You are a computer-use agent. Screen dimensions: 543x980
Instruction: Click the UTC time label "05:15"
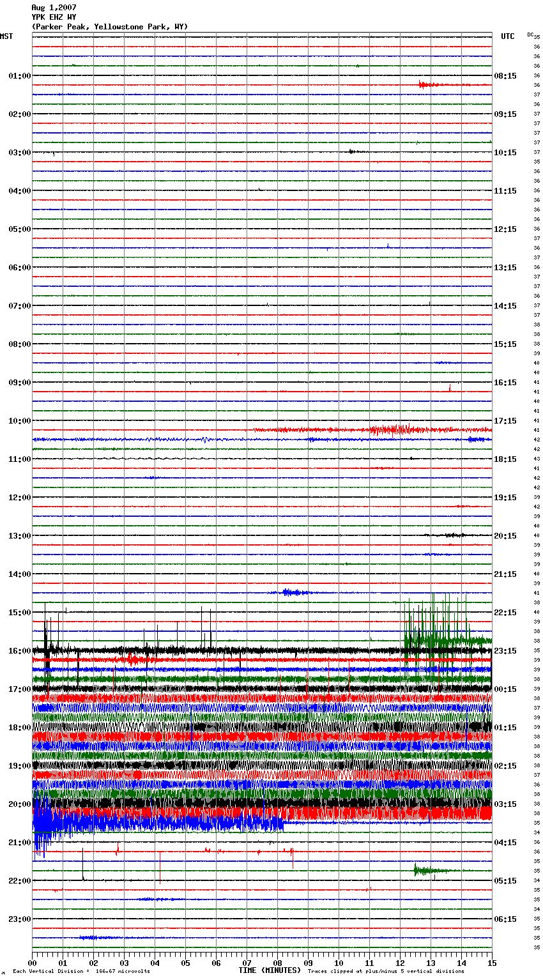pyautogui.click(x=505, y=881)
